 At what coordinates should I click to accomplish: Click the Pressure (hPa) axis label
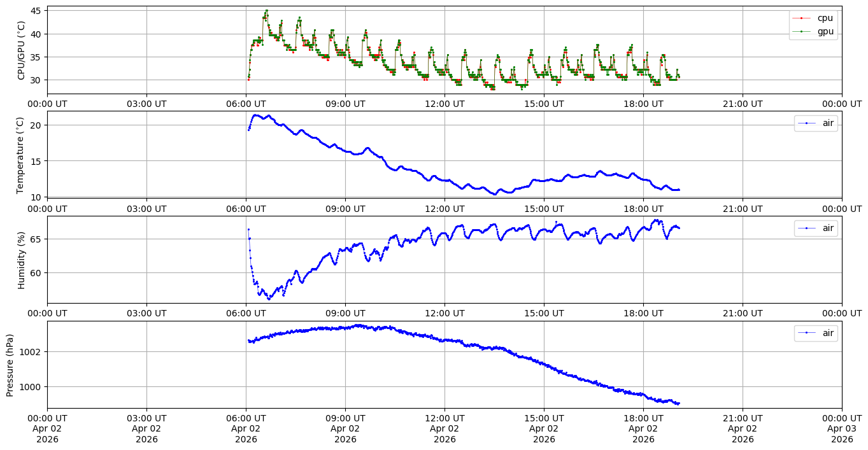(x=10, y=365)
